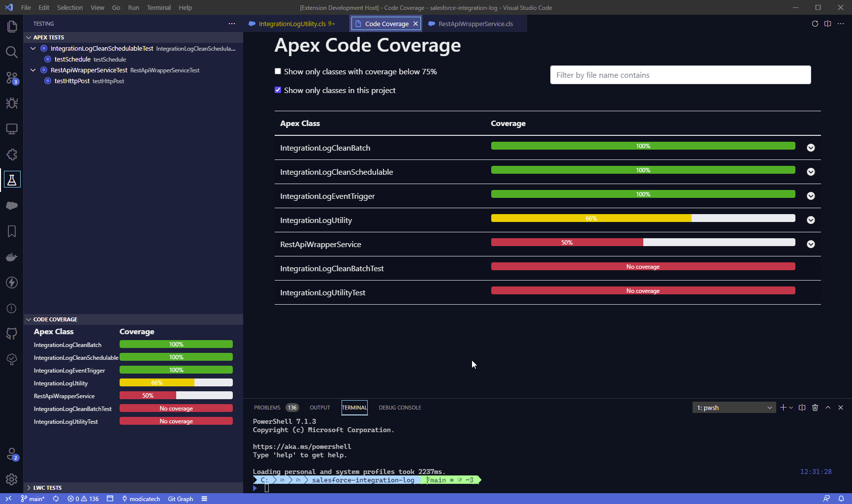Image resolution: width=852 pixels, height=504 pixels.
Task: Open the Search view in activity bar
Action: pyautogui.click(x=12, y=52)
